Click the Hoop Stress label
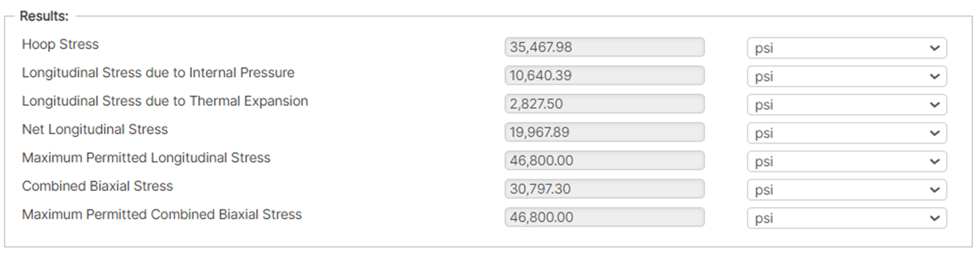 click(60, 45)
